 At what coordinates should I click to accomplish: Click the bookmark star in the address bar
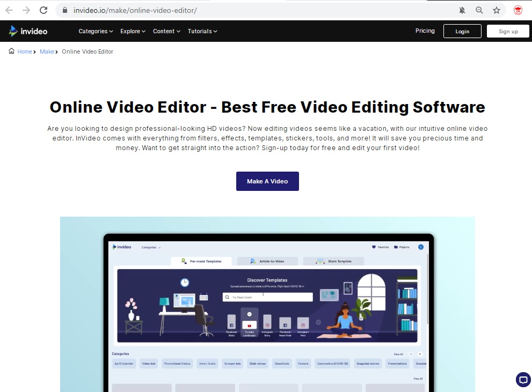click(x=497, y=10)
